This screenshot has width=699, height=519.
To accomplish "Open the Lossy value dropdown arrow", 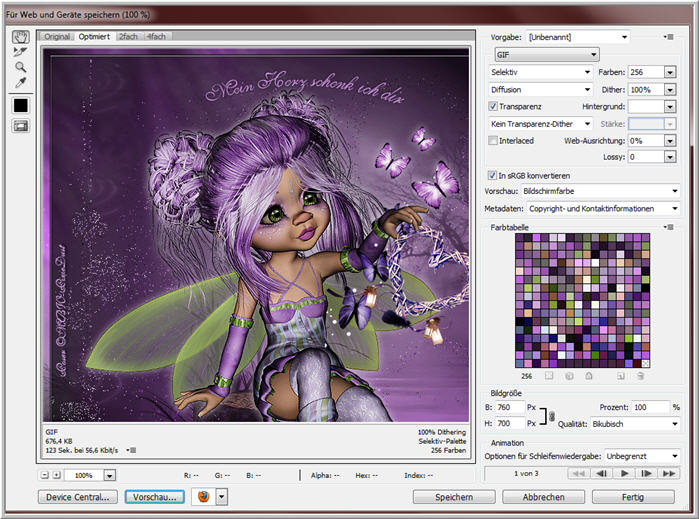I will coord(670,157).
